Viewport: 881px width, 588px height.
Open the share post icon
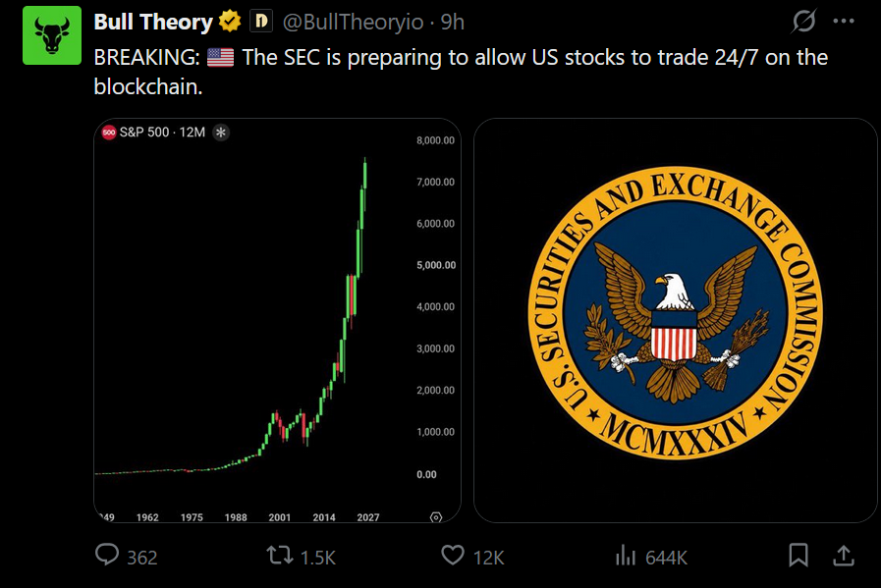(843, 556)
